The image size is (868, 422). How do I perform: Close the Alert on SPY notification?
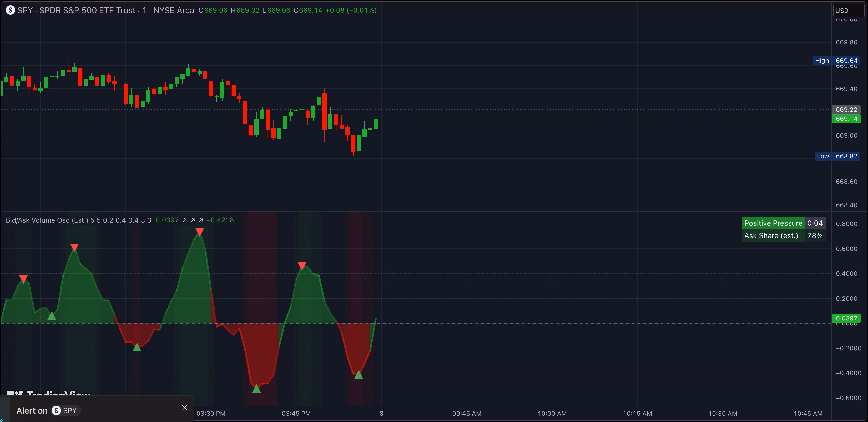184,408
